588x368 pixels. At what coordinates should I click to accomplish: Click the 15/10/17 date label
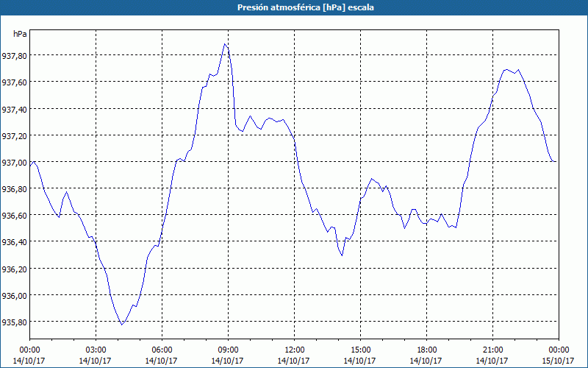pos(559,361)
